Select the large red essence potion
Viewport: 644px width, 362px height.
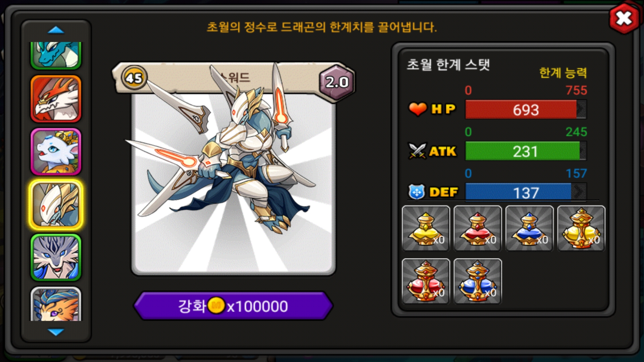(426, 281)
